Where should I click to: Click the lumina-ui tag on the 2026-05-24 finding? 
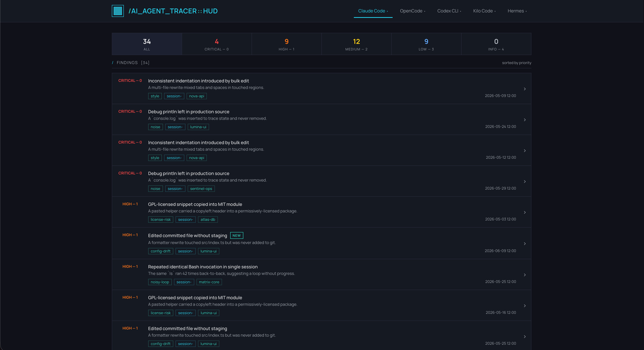(198, 127)
